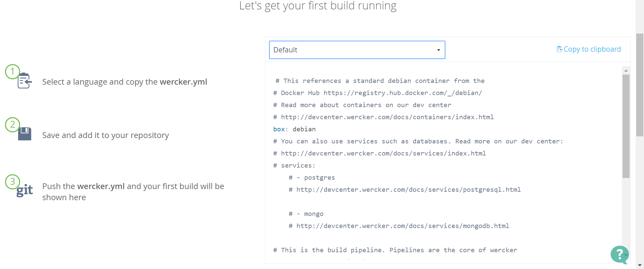Screen dimensions: 644x269
Task: Open the help question mark chat bubble
Action: click(620, 254)
